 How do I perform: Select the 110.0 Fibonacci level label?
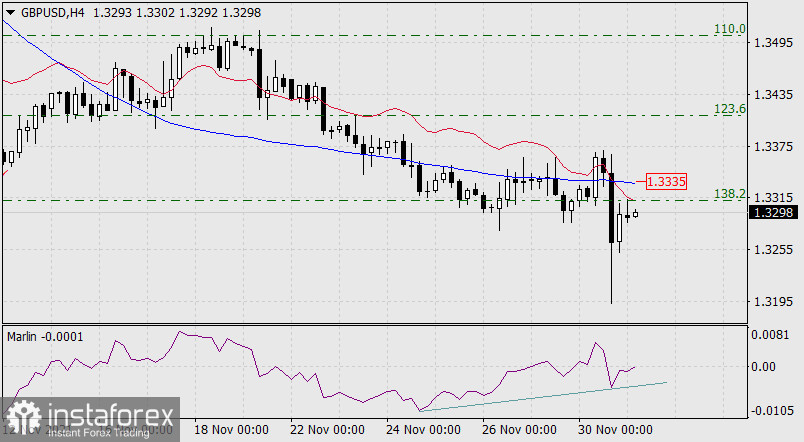pyautogui.click(x=731, y=30)
